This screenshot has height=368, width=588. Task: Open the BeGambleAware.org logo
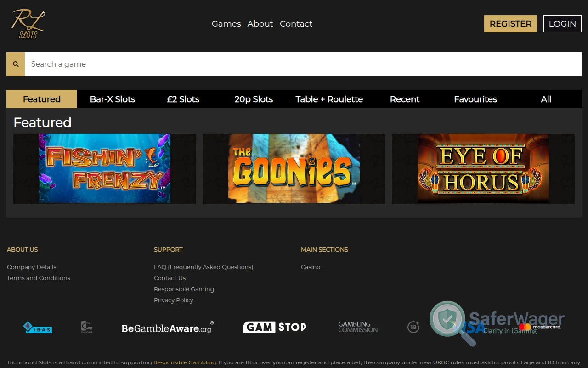pyautogui.click(x=167, y=327)
